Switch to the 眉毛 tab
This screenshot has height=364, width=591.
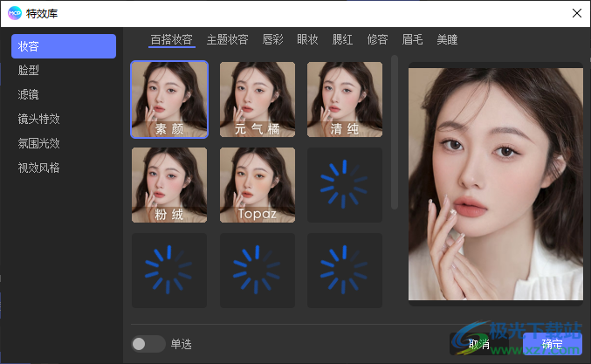(412, 39)
